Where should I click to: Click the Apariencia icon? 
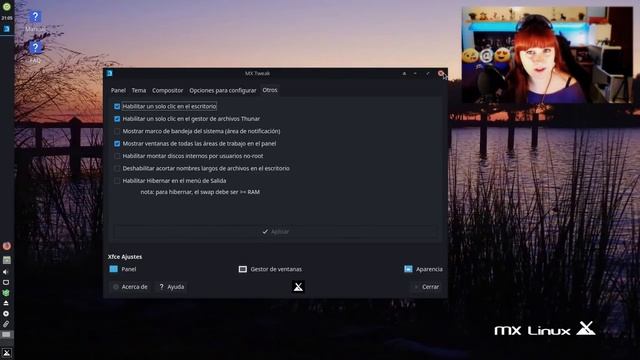(408, 269)
